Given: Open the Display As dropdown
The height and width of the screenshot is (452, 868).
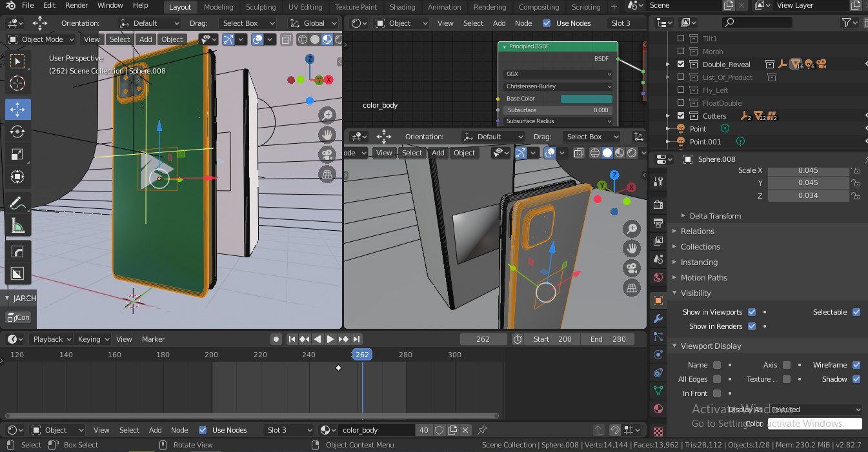Looking at the screenshot, I should pos(815,409).
